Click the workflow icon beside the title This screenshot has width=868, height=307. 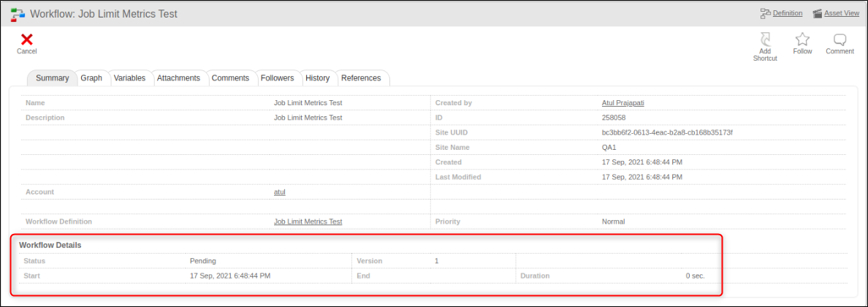point(18,14)
